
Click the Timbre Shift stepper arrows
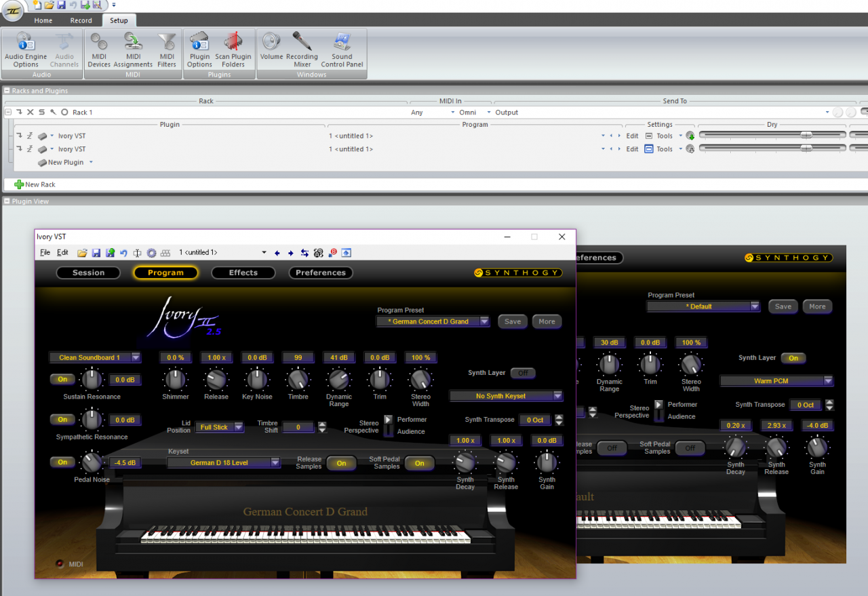pos(322,427)
